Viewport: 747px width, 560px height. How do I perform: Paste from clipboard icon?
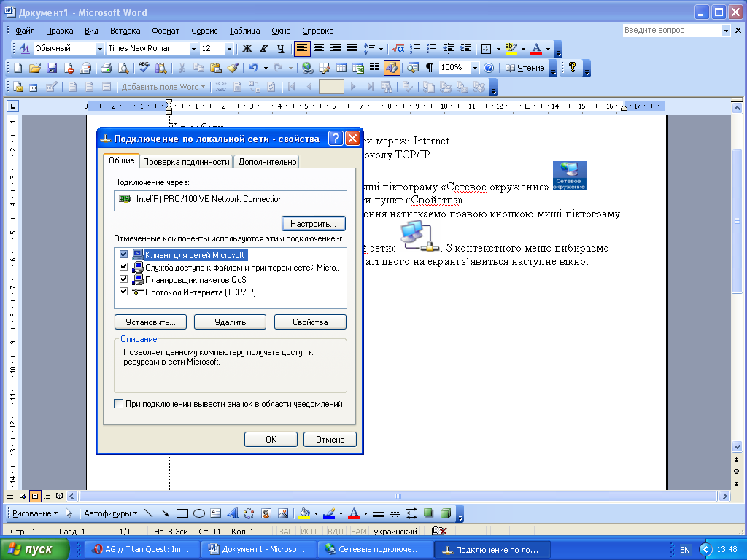215,68
